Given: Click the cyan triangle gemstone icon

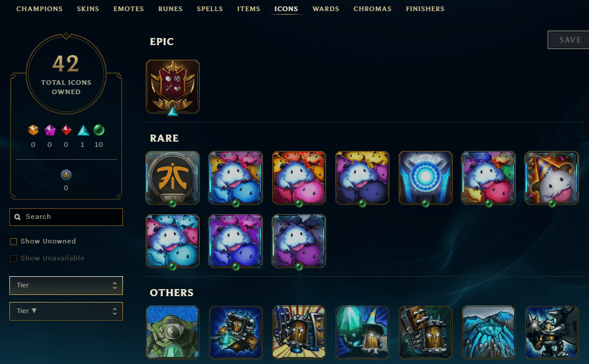Looking at the screenshot, I should 83,131.
